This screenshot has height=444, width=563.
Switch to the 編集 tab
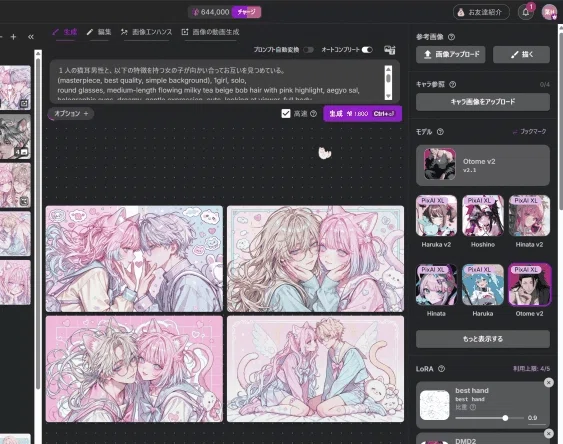(99, 32)
